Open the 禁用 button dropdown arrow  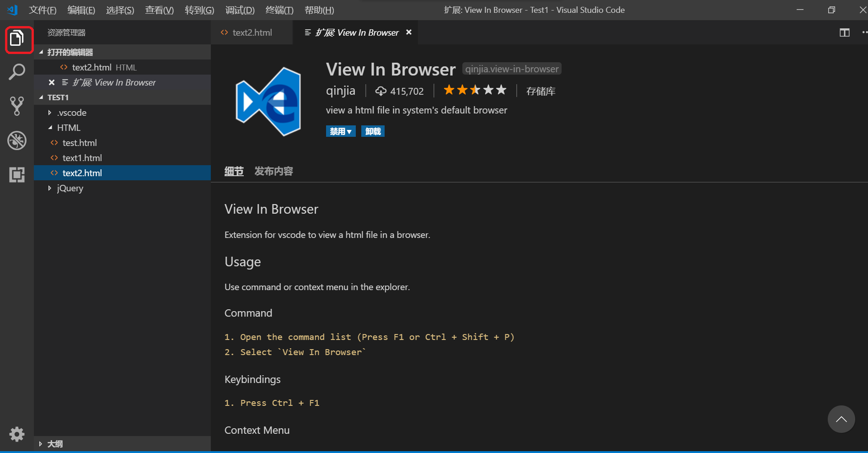(350, 131)
